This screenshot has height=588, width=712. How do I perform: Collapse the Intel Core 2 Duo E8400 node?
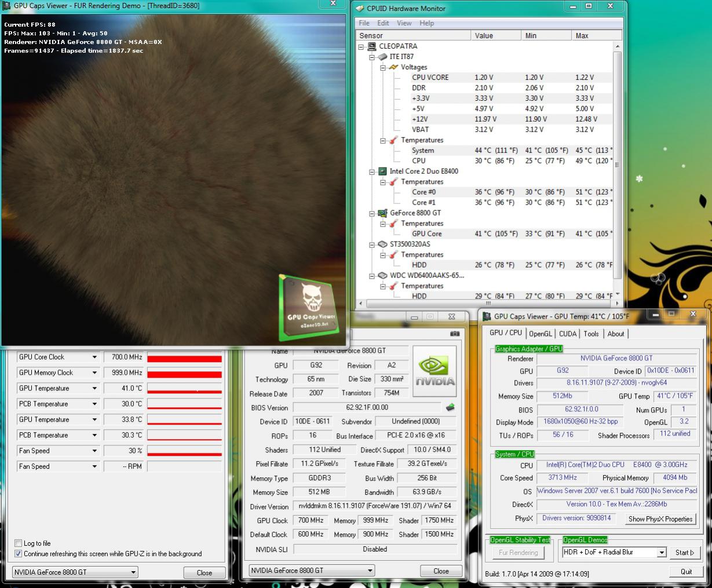(373, 171)
